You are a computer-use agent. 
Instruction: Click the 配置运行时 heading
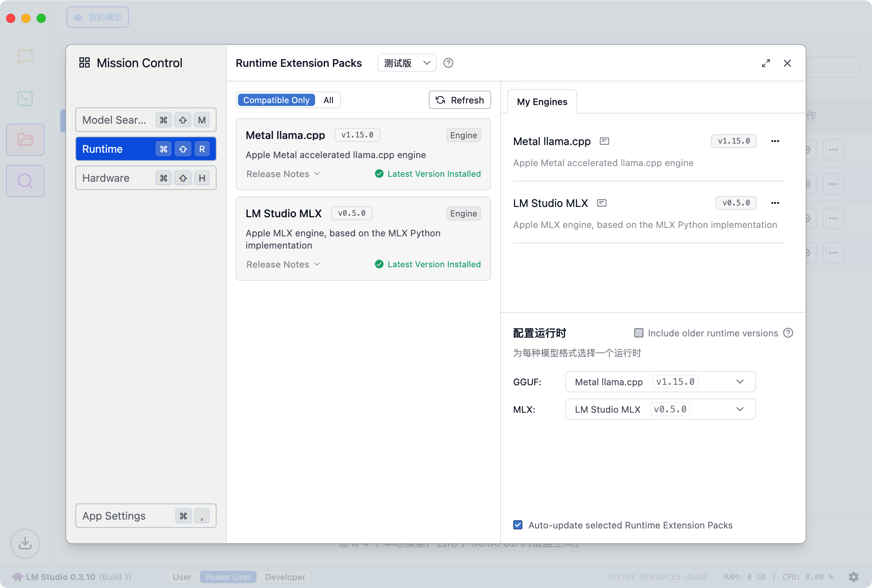539,333
